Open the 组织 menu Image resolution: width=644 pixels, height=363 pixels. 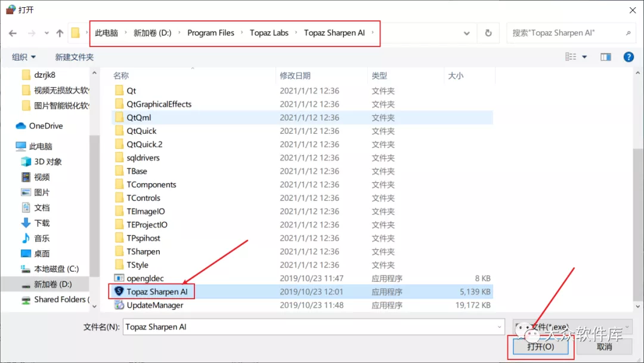[24, 57]
